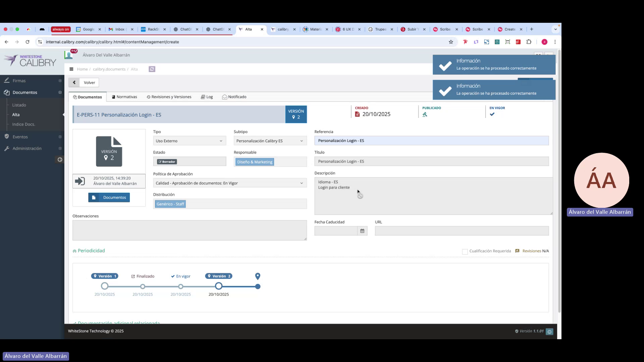644x362 pixels.
Task: Collapse the sidebar using the arrow toggle
Action: tap(59, 160)
